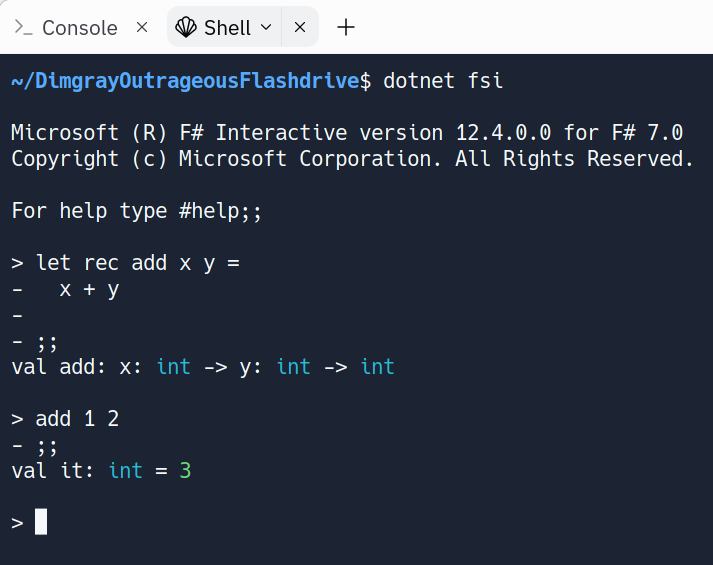This screenshot has width=713, height=565.
Task: Click the Microsoft Corporation copyright line
Action: coord(352,159)
